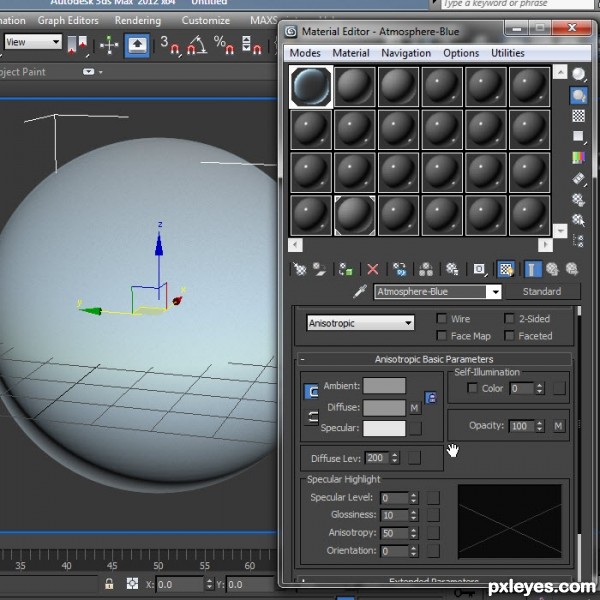Open Navigation menu

[x=406, y=53]
